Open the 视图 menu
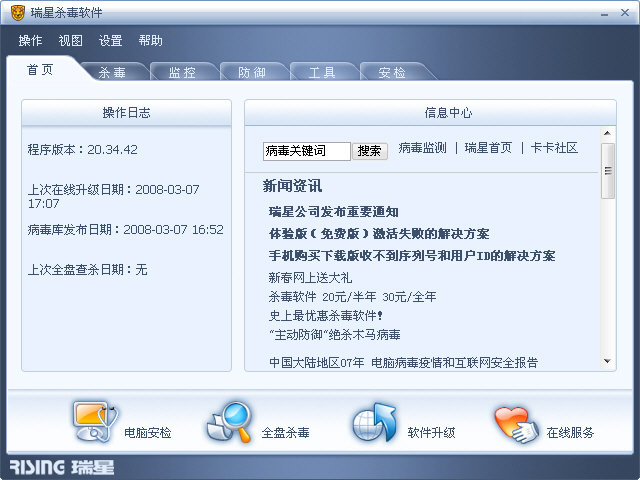 point(70,40)
